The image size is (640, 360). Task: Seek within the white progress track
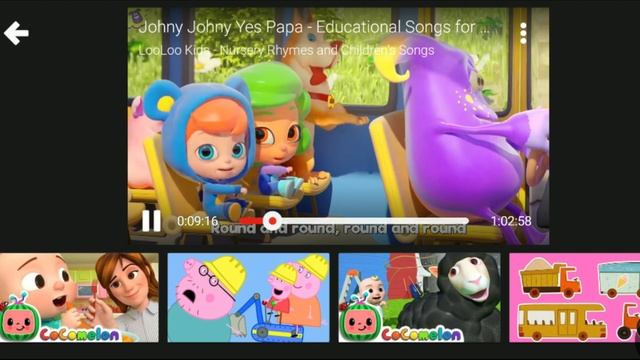354,221
